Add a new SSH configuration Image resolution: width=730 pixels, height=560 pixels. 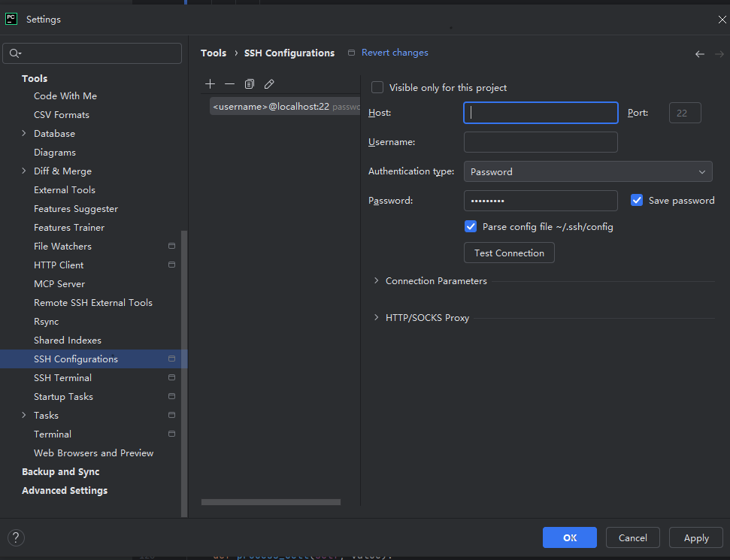coord(211,84)
